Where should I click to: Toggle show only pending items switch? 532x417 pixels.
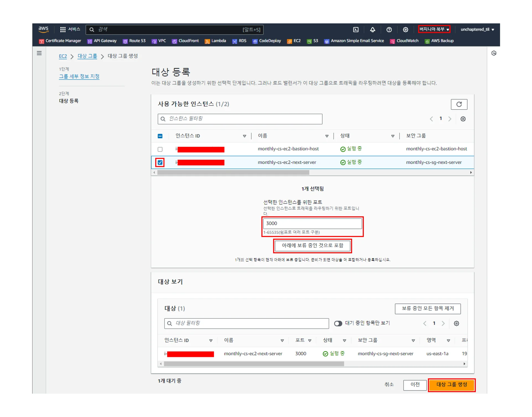tap(338, 323)
